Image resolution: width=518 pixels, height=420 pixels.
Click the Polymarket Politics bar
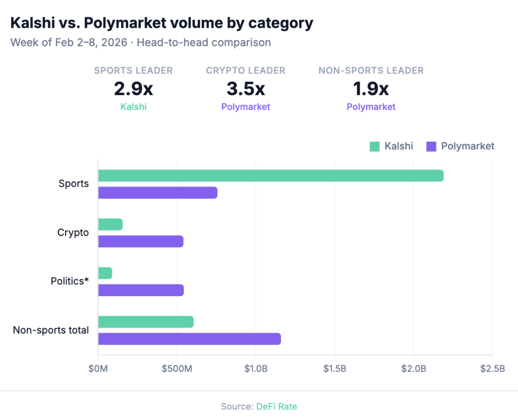pos(141,290)
